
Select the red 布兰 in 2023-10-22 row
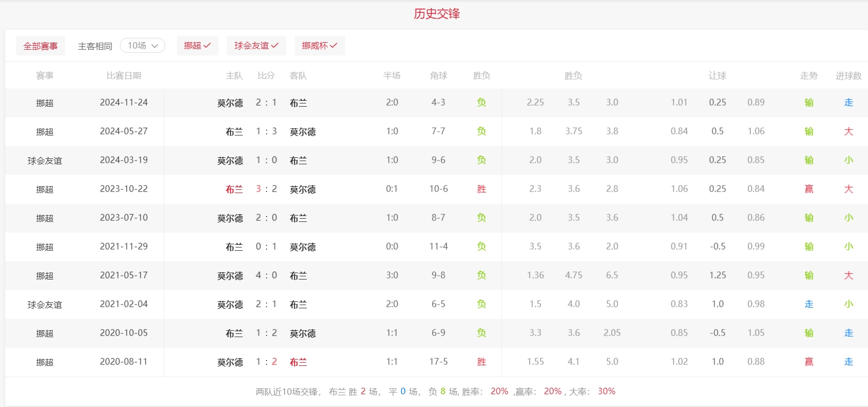[x=234, y=189]
